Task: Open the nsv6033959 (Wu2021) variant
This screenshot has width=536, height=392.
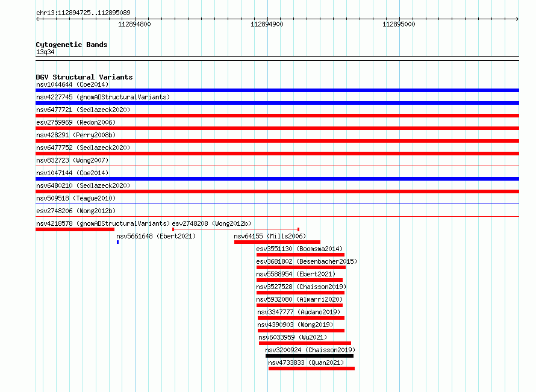Action: click(x=293, y=337)
